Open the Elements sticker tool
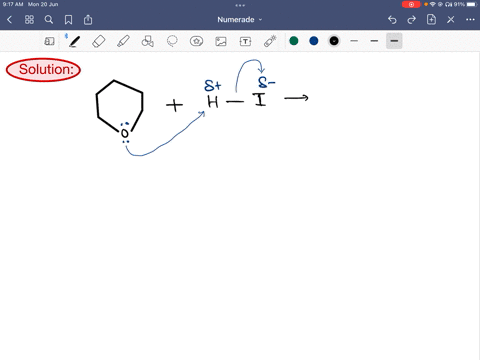The image size is (480, 360). 197,41
